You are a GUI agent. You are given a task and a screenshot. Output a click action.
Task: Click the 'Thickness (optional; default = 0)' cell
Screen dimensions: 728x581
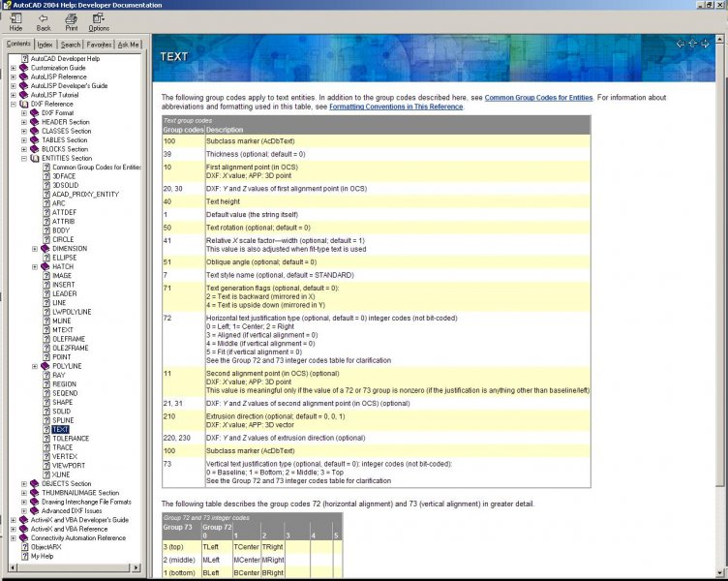(x=398, y=154)
